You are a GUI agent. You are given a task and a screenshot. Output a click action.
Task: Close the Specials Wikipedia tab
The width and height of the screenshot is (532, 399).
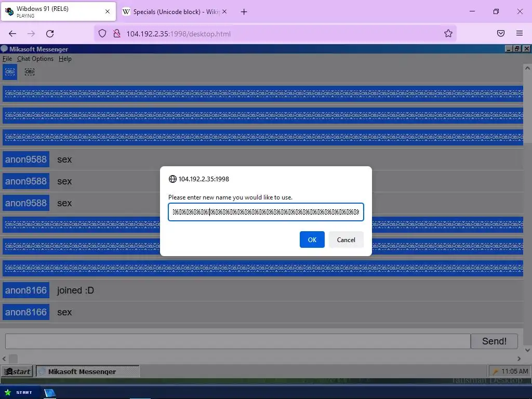click(x=224, y=11)
